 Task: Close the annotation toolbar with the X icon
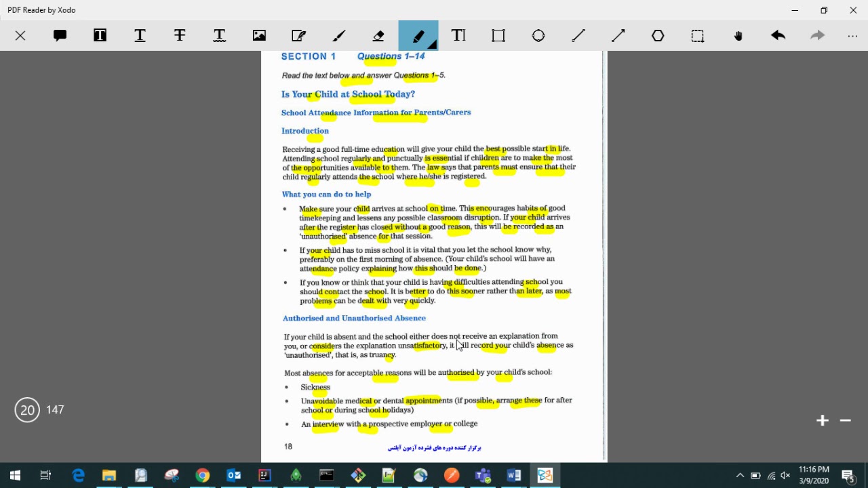20,36
